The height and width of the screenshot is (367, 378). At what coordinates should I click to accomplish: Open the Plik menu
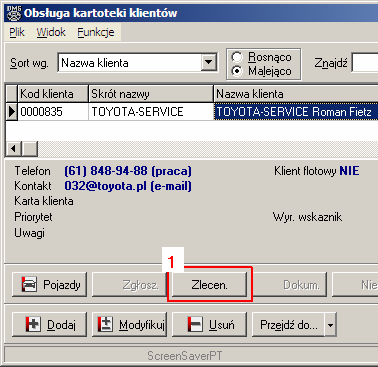(17, 32)
